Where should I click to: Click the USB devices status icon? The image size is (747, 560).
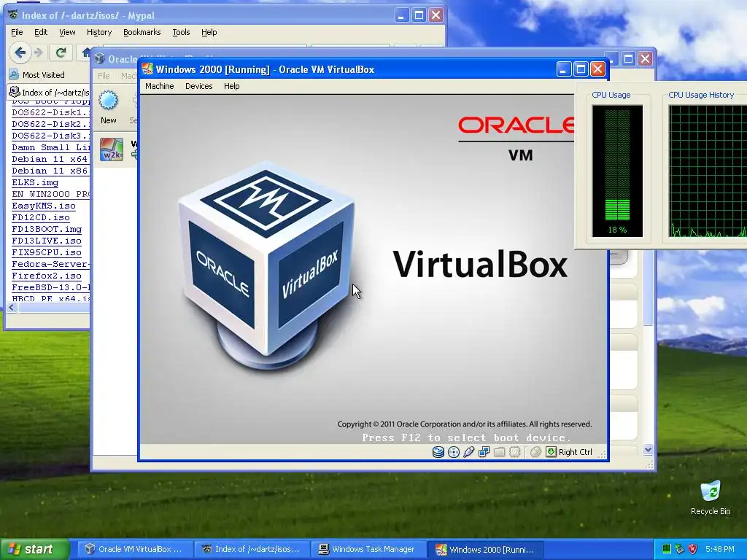point(469,452)
